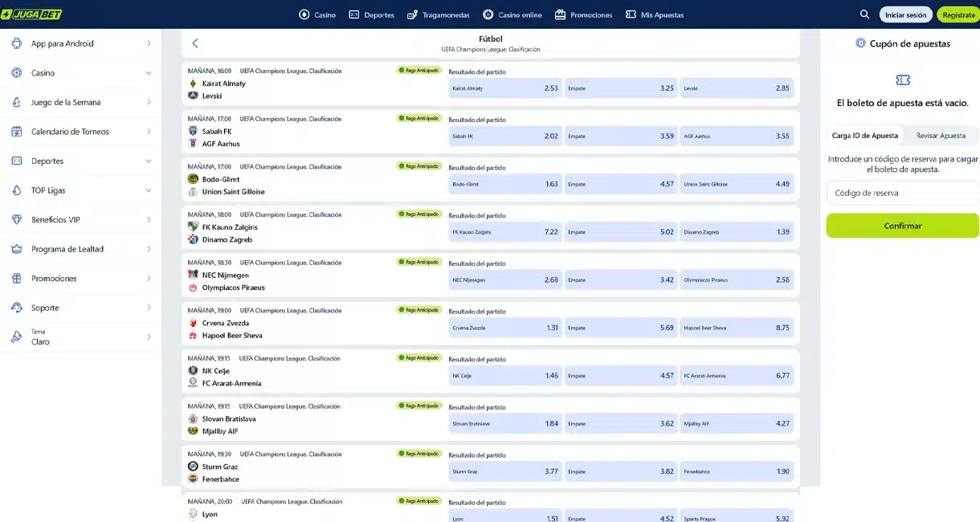
Task: Open Programa de Lealtad chevron
Action: [149, 249]
